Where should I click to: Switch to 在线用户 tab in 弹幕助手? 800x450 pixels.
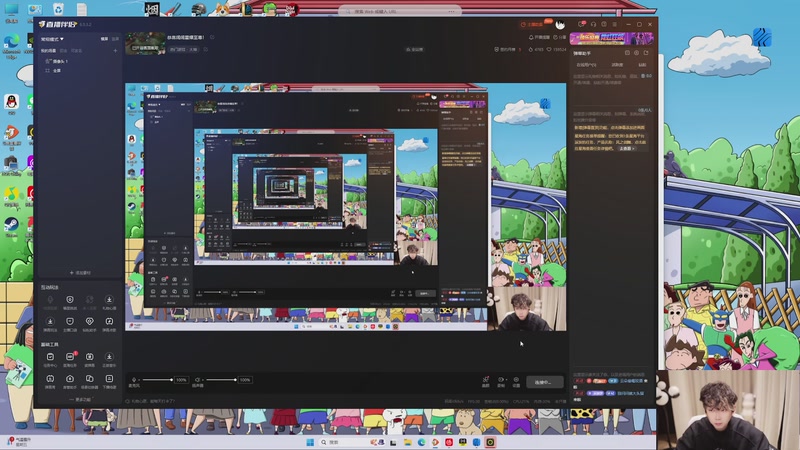coord(586,65)
